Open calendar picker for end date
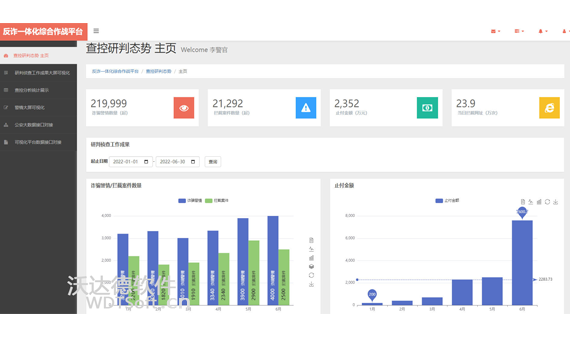This screenshot has height=360, width=570. pos(193,161)
